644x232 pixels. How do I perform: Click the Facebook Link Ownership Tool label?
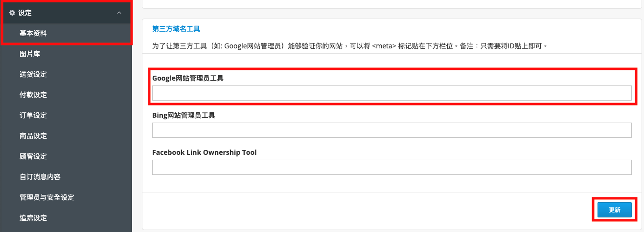tap(205, 152)
